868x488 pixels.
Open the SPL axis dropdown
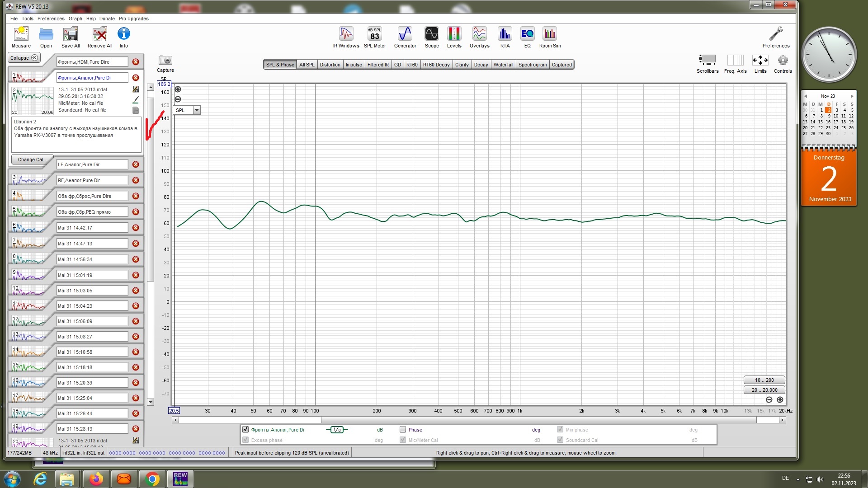click(x=197, y=110)
